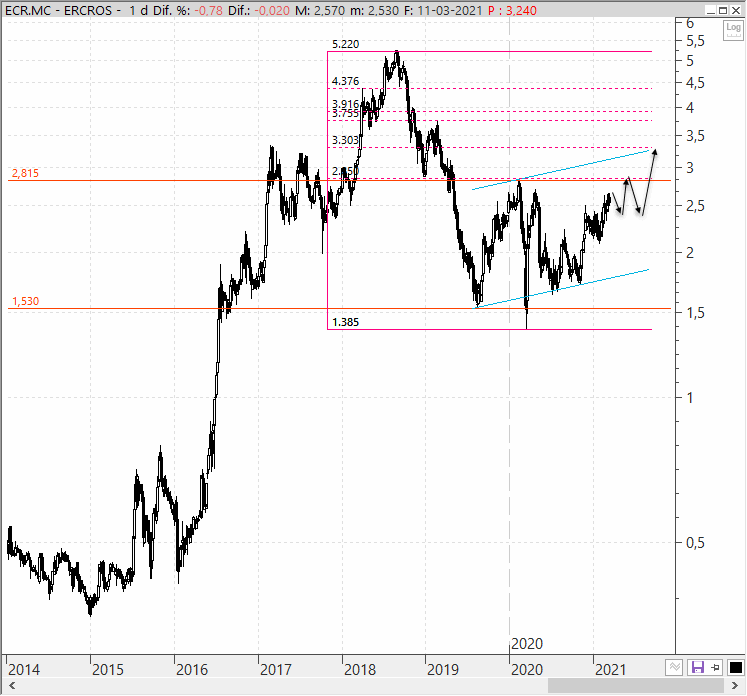Click the ECR.MC - ERCROS title text

(x=59, y=10)
